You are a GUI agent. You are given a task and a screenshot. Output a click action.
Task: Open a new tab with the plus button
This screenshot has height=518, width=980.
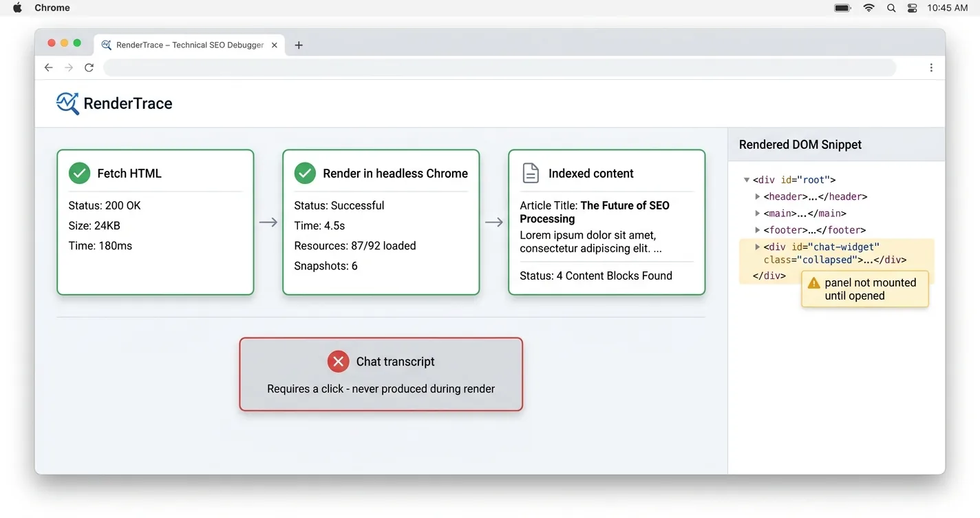299,45
